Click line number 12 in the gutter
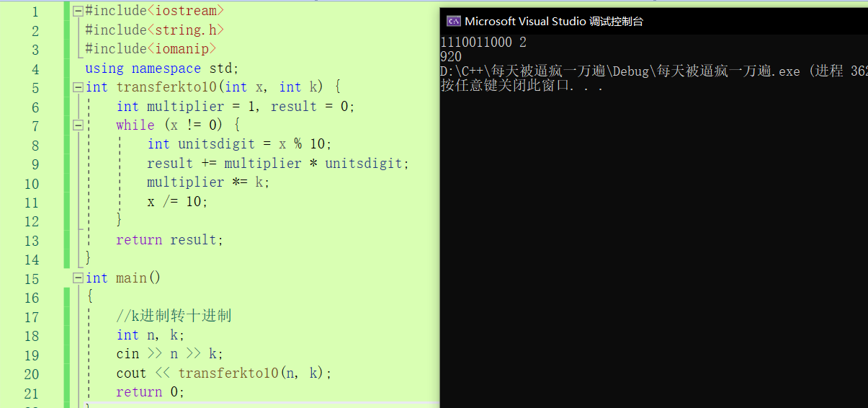 (x=31, y=221)
